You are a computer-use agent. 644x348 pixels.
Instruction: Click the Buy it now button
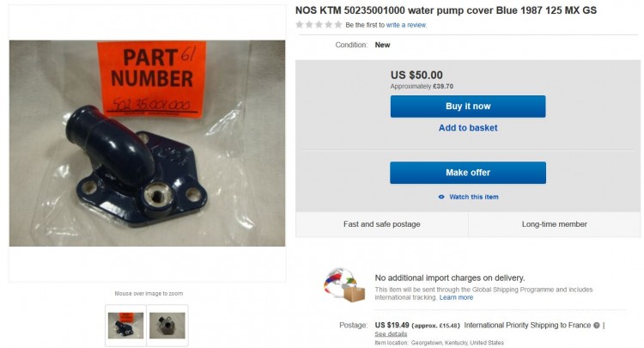[468, 107]
